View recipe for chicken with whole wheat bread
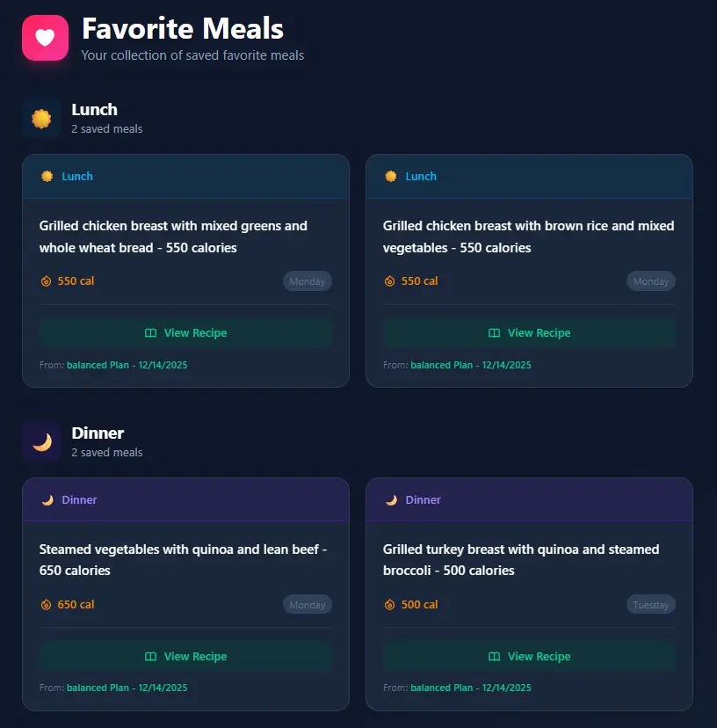The width and height of the screenshot is (717, 728). 185,333
